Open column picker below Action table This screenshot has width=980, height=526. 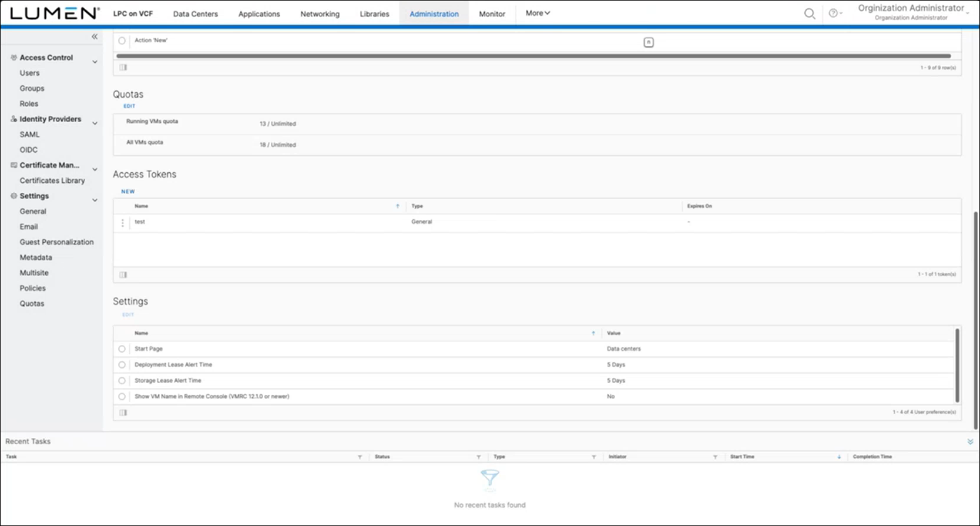pyautogui.click(x=123, y=68)
